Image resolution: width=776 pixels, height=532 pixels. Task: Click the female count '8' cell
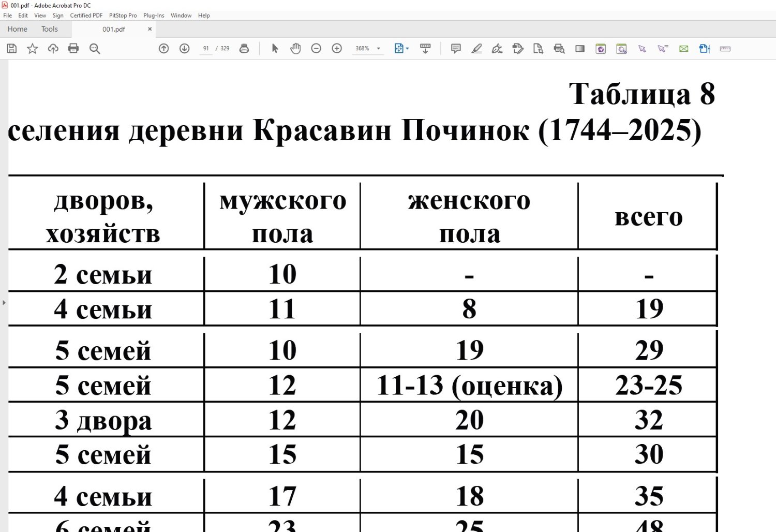469,309
